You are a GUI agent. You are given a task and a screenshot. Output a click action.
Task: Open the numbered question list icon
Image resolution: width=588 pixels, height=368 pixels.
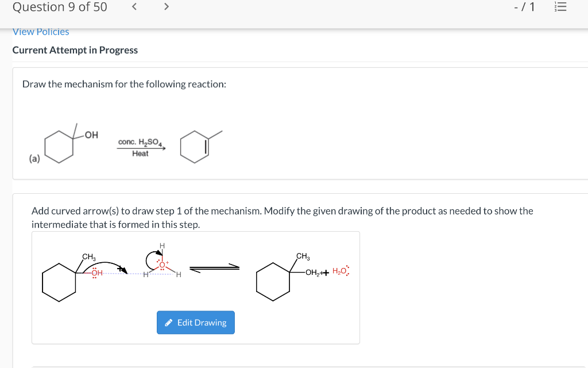pyautogui.click(x=560, y=7)
